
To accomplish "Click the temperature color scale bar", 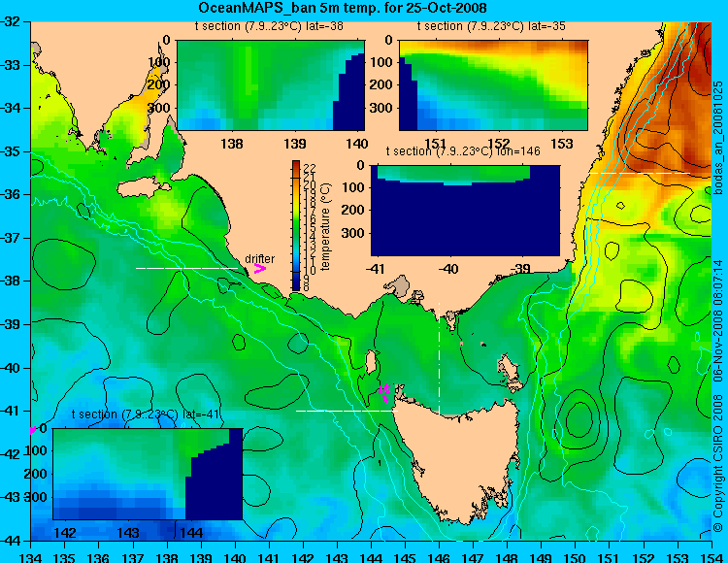I will point(296,225).
